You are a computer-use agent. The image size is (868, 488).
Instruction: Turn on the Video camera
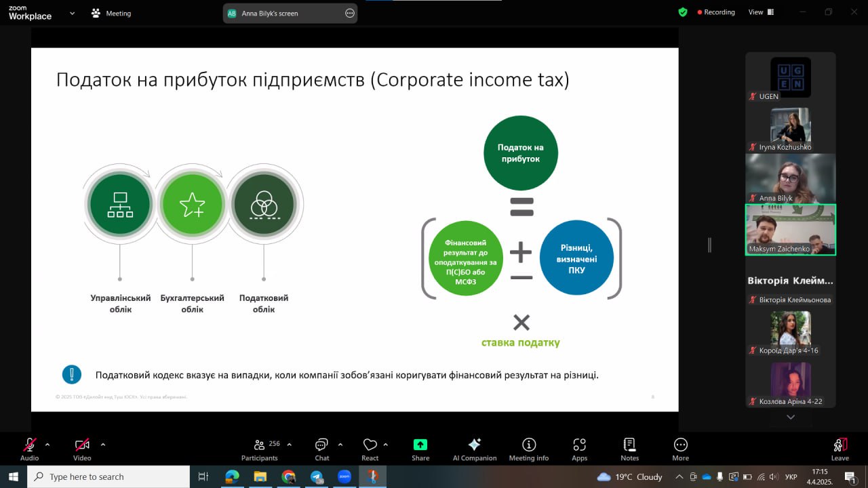pos(82,445)
